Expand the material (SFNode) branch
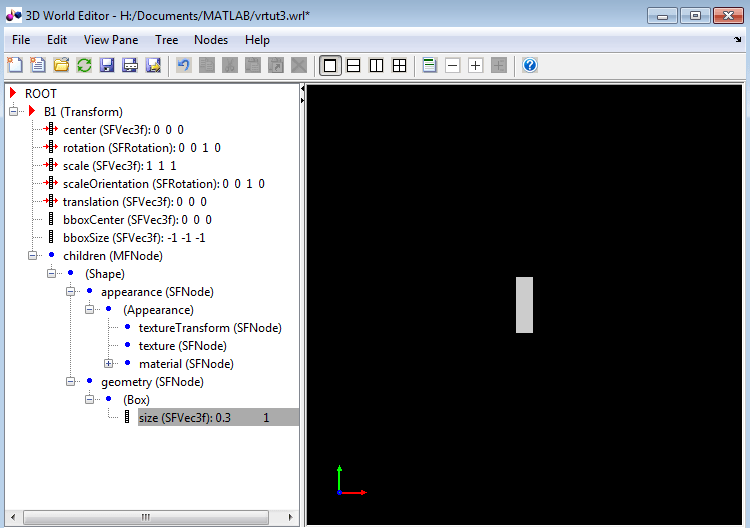The height and width of the screenshot is (528, 750). [x=109, y=363]
